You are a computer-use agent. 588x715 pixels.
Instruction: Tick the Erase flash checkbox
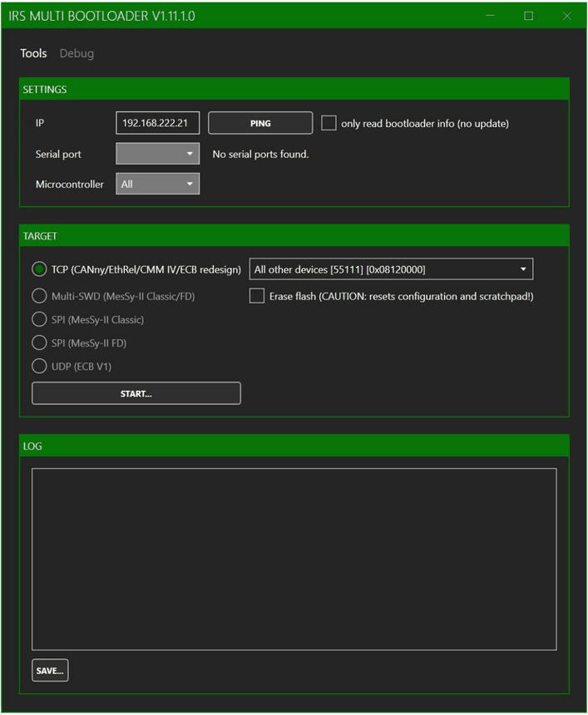click(257, 296)
